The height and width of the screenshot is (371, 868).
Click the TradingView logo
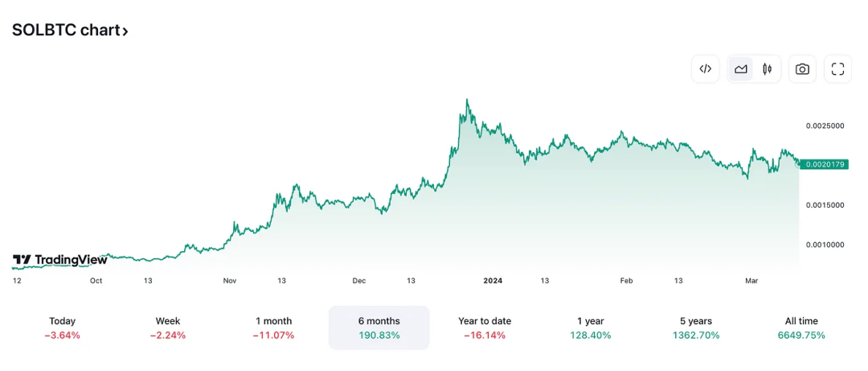(60, 260)
